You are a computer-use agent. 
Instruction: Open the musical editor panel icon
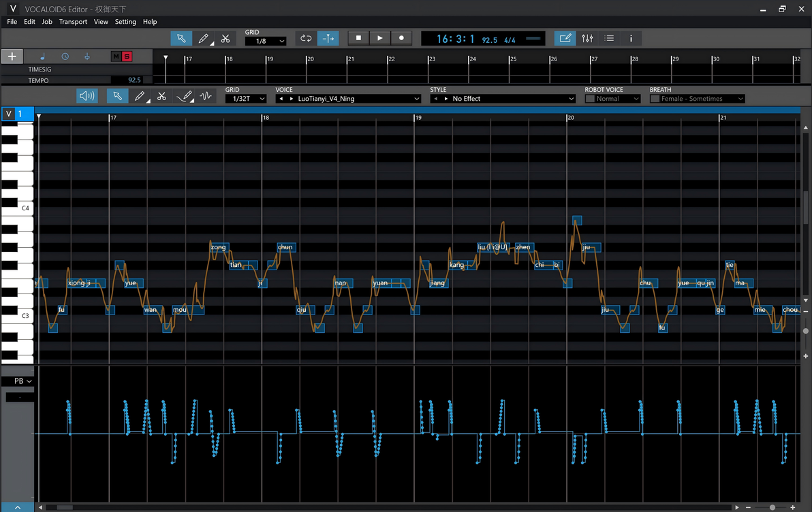(x=565, y=38)
